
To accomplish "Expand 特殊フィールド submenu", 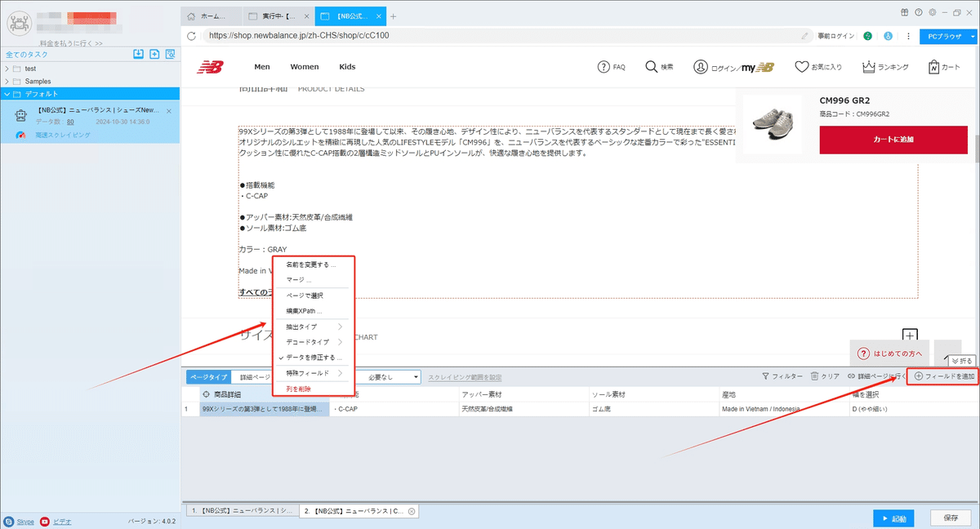I will [314, 373].
